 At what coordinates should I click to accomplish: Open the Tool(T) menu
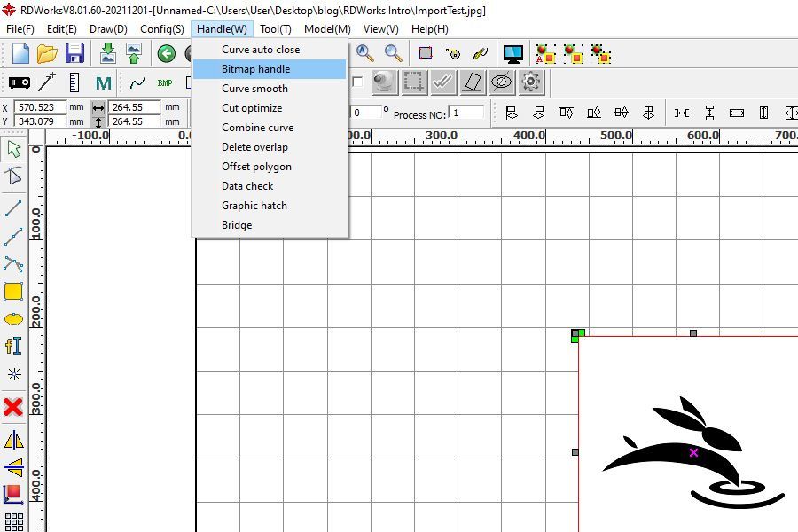tap(275, 29)
